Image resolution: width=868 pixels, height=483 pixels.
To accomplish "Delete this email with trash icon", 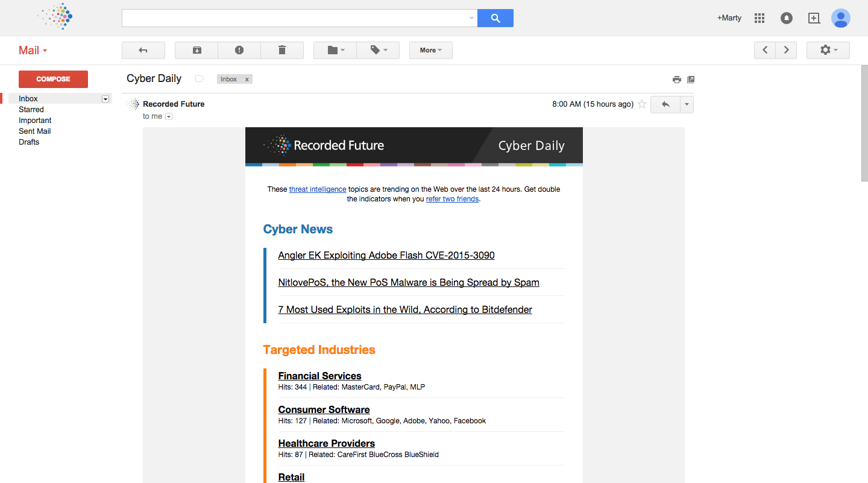I will [x=282, y=50].
